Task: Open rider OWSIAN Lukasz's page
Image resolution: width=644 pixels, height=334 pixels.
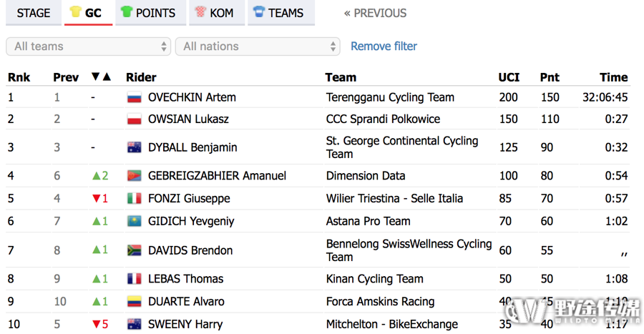Action: pos(188,119)
